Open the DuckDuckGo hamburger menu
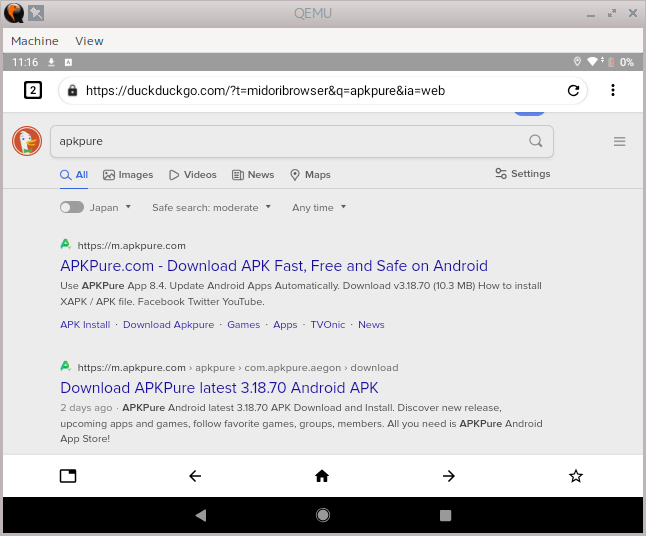This screenshot has height=536, width=646. 619,141
